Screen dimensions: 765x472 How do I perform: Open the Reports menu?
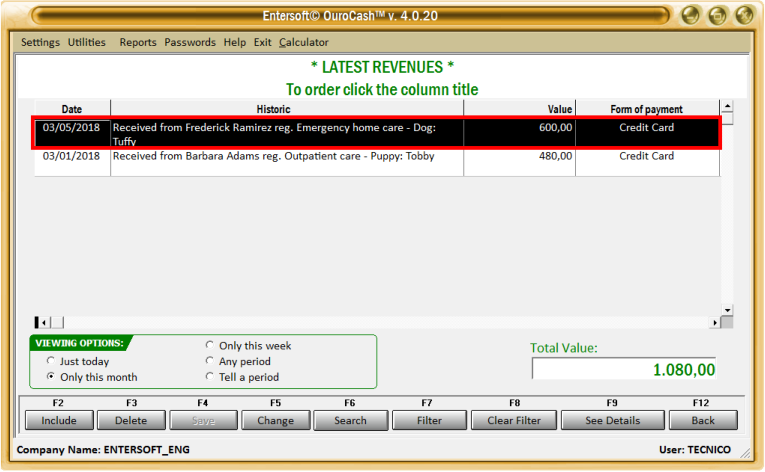click(x=138, y=42)
